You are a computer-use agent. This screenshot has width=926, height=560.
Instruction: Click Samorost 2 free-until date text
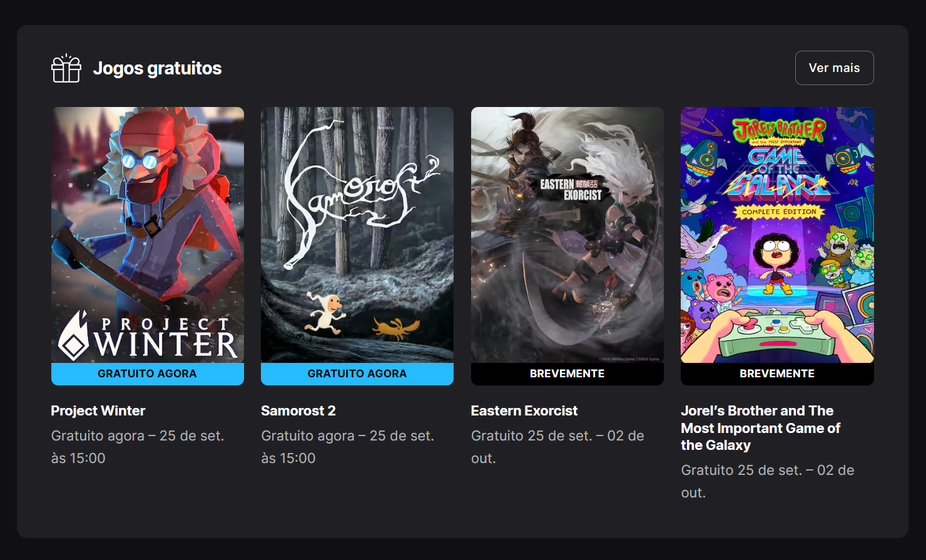347,447
